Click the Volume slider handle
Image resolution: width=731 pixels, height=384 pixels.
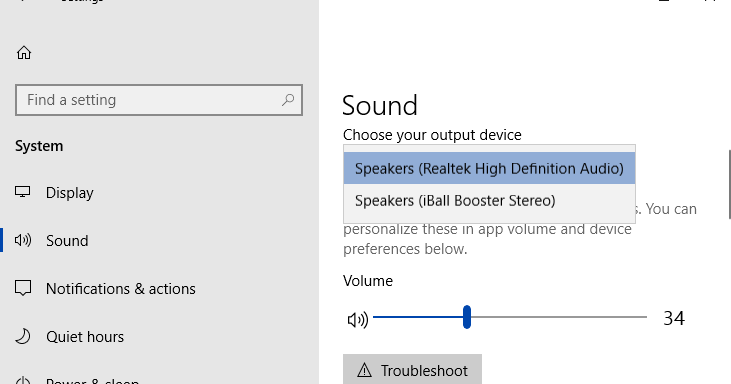click(x=467, y=317)
